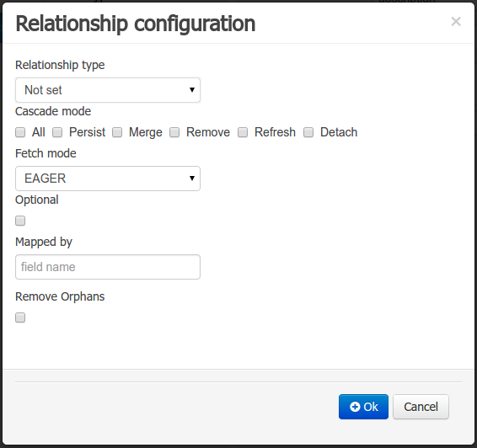Enable the Refresh cascade checkbox

243,132
